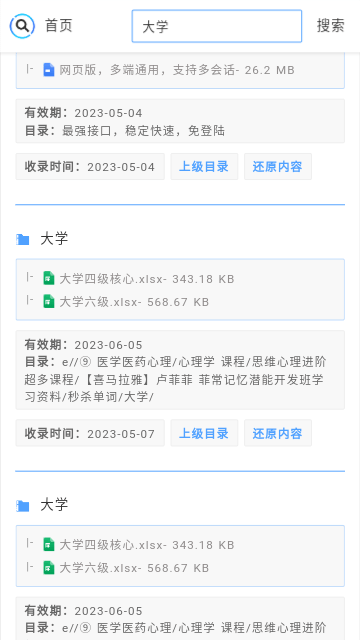Open the 首页 home link
The height and width of the screenshot is (640, 360).
59,26
